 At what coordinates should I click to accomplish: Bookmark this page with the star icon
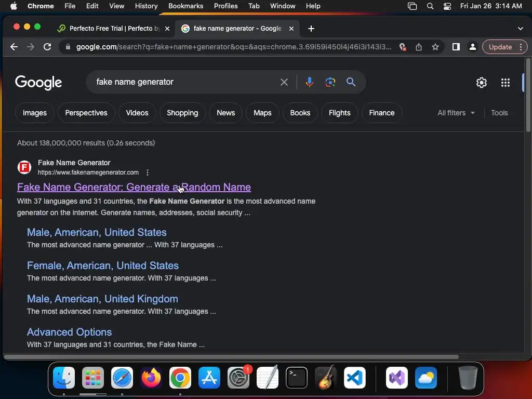pyautogui.click(x=435, y=47)
